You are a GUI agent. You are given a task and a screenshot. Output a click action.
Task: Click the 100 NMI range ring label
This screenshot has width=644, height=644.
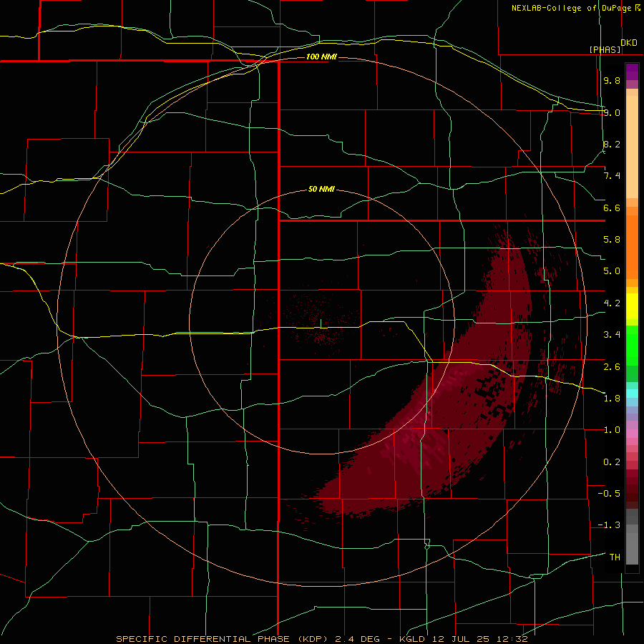tap(321, 57)
